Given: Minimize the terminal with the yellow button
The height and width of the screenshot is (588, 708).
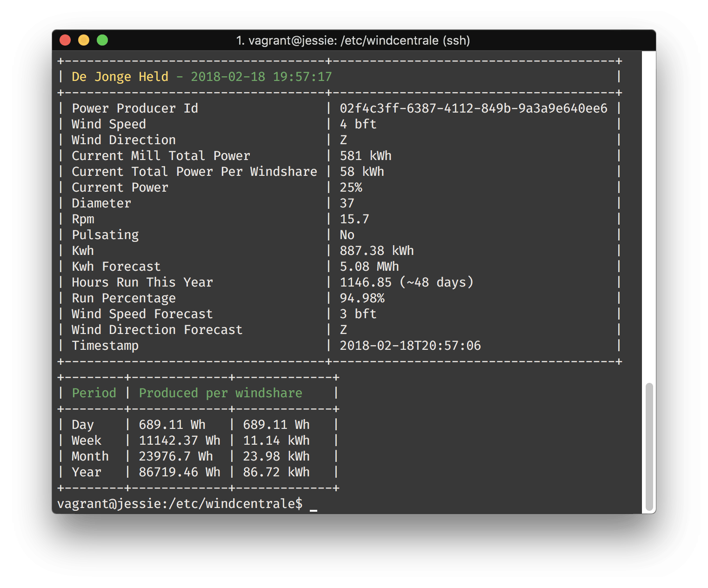Looking at the screenshot, I should 84,40.
